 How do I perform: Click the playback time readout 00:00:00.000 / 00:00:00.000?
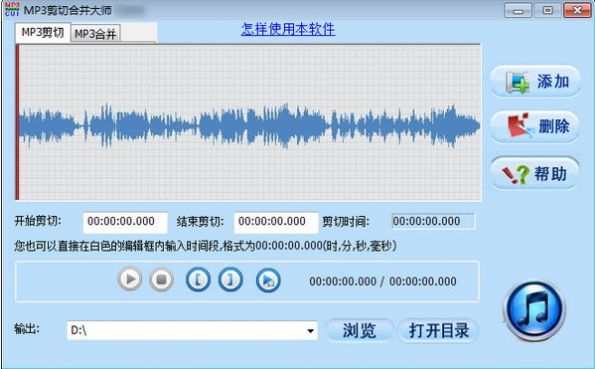383,281
